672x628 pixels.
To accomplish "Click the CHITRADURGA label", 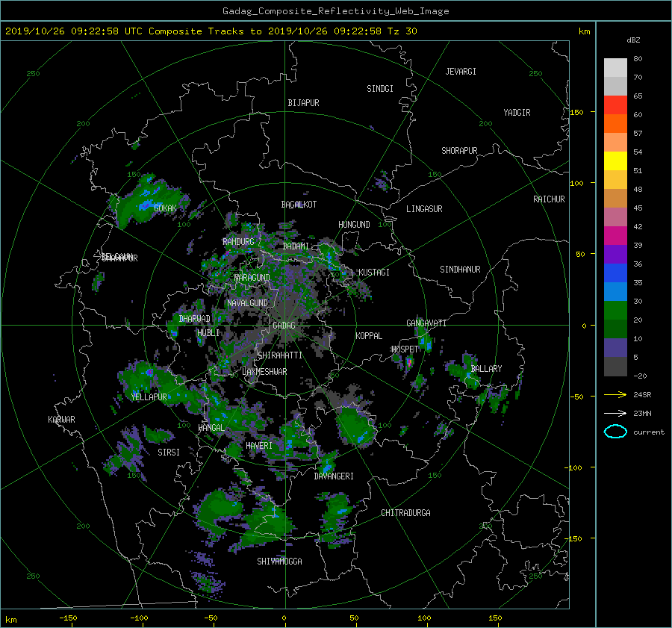I will click(405, 513).
